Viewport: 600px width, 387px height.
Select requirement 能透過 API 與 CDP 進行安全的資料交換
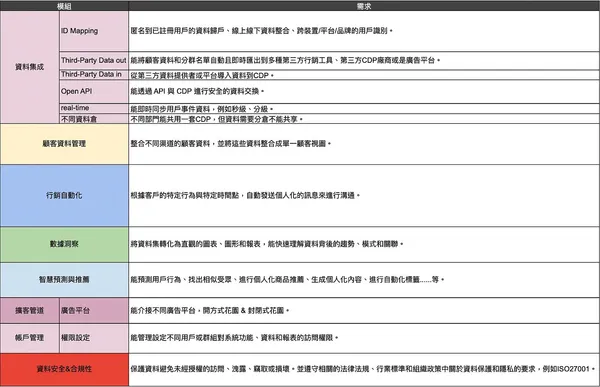197,91
